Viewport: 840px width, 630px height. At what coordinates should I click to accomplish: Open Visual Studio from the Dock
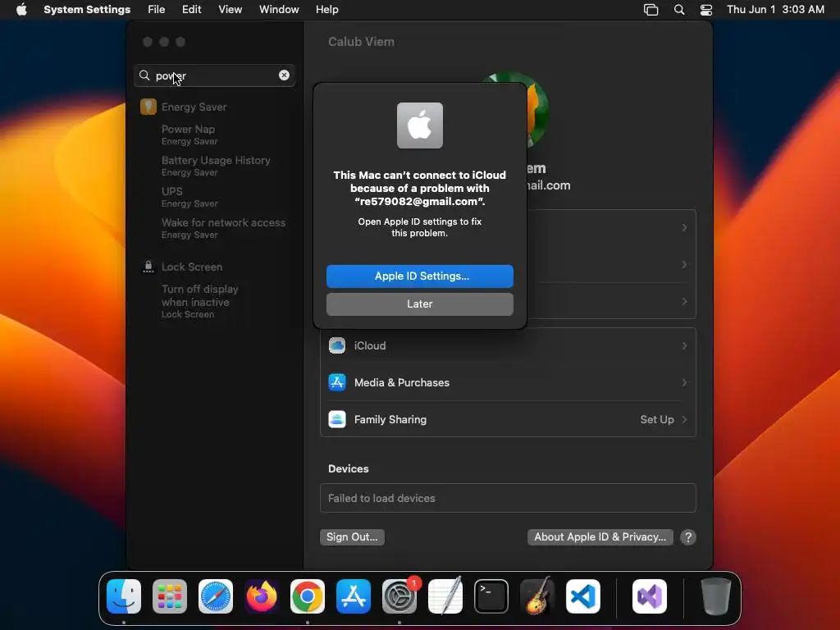(650, 596)
